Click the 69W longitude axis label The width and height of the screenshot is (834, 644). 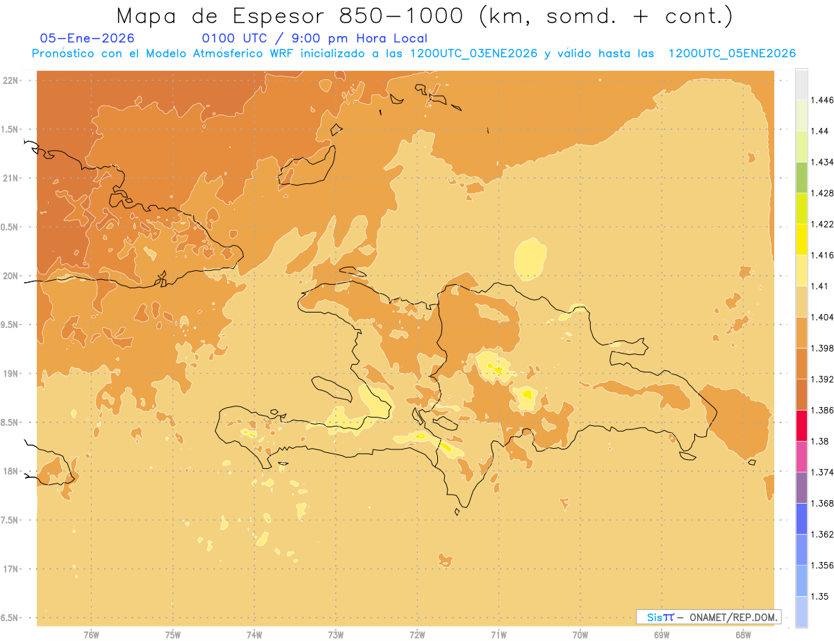tap(662, 635)
